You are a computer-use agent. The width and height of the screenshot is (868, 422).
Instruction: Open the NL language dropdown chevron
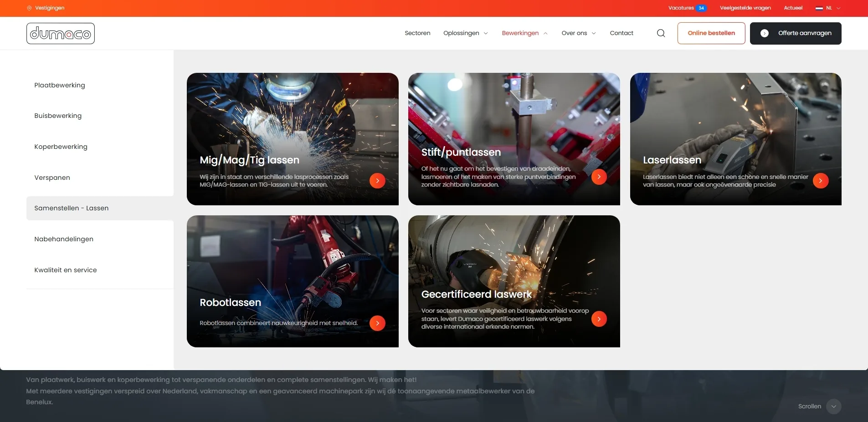pos(838,8)
